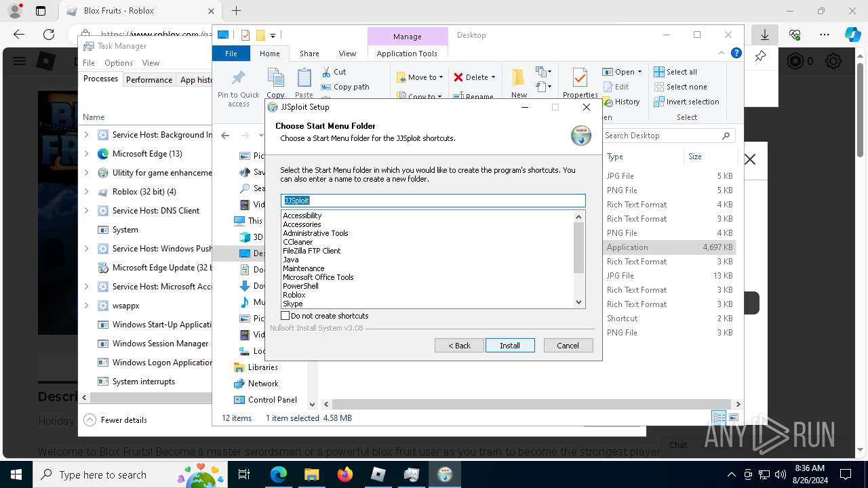868x488 pixels.
Task: Click Fewer details in Task Manager
Action: [x=115, y=420]
